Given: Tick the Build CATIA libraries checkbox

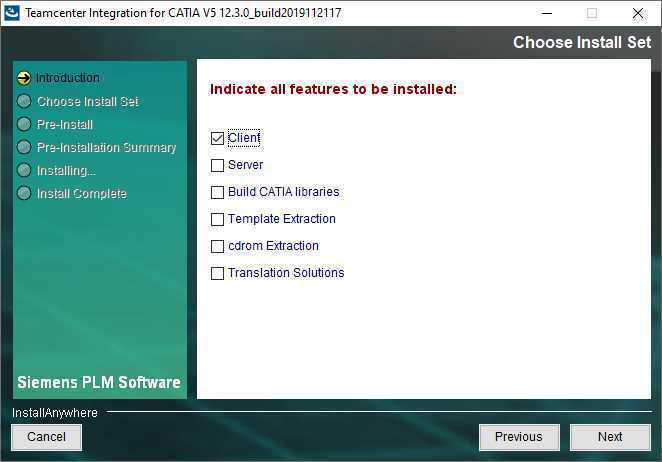Looking at the screenshot, I should (x=217, y=192).
